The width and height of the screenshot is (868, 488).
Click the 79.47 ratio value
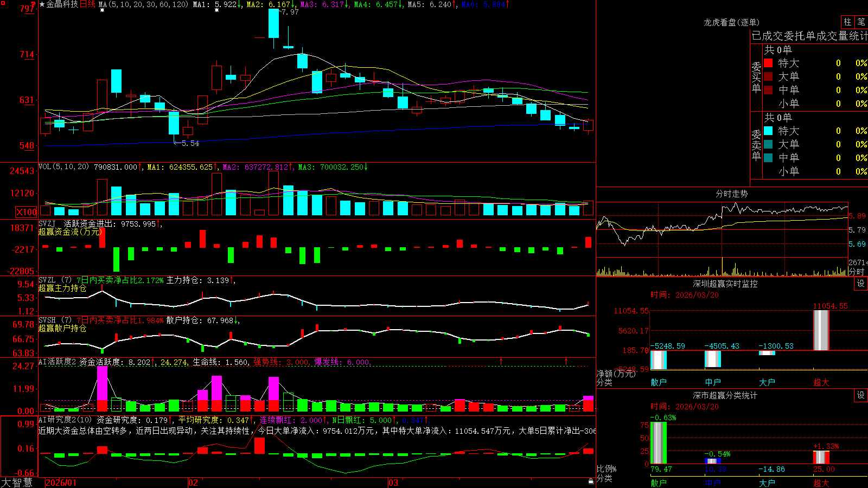pyautogui.click(x=661, y=469)
